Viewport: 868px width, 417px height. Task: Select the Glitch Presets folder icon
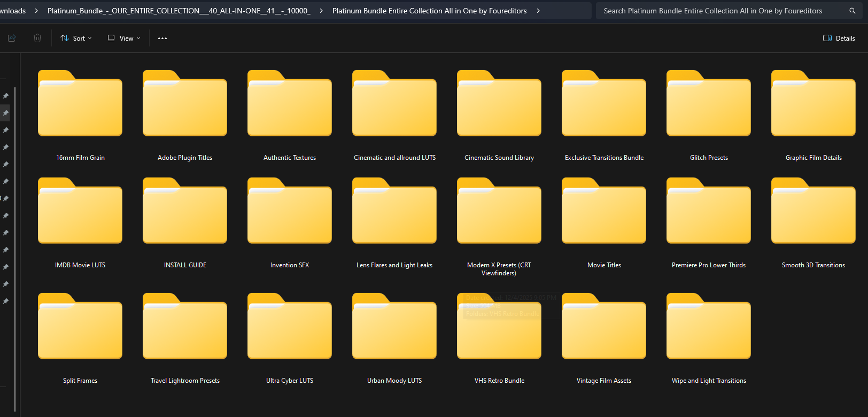pyautogui.click(x=709, y=104)
